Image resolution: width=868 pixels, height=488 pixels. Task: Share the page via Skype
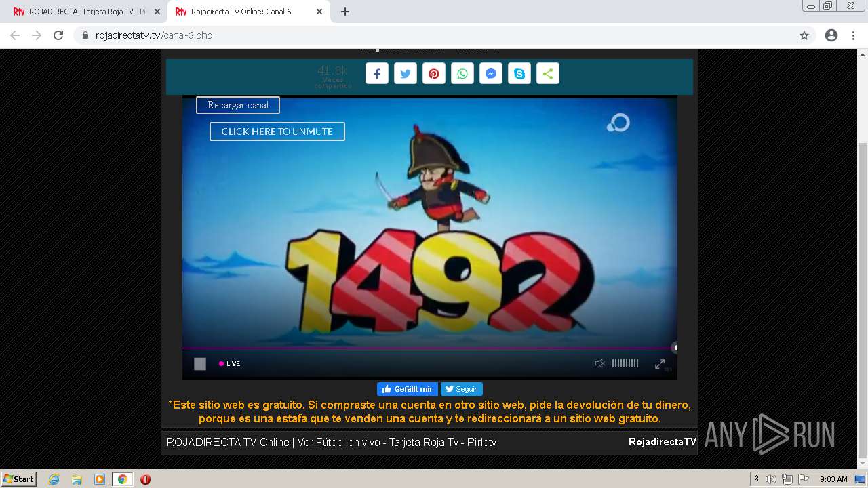tap(519, 74)
